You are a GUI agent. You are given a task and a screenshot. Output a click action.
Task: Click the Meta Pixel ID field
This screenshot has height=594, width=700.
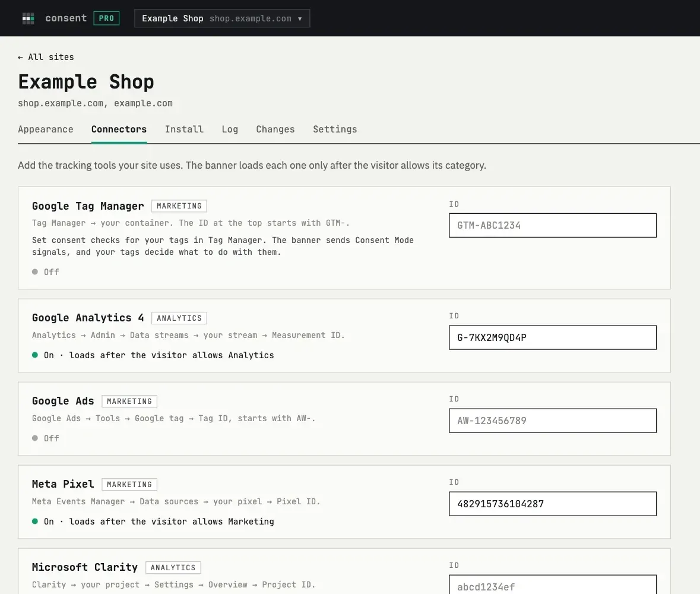click(x=553, y=503)
